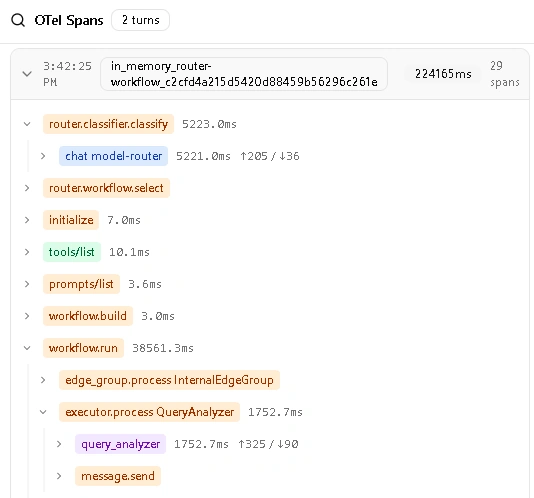534x498 pixels.
Task: Select the initialize span label
Action: tap(71, 220)
